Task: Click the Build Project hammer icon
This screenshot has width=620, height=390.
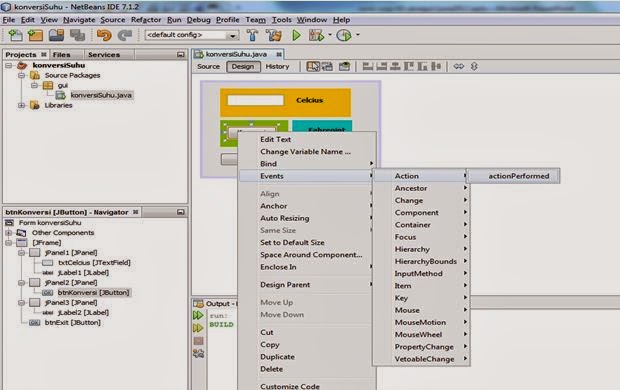Action: click(x=252, y=35)
